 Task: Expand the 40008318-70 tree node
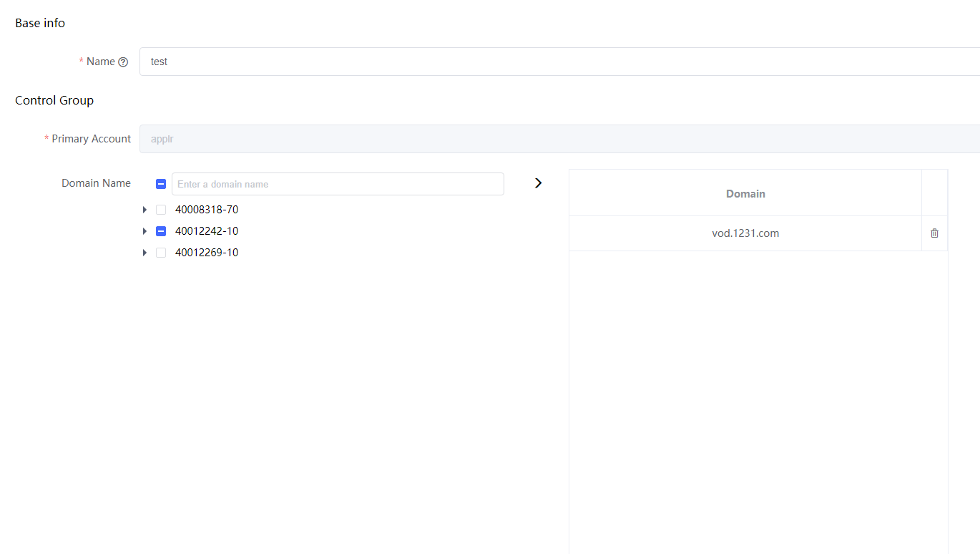tap(144, 210)
